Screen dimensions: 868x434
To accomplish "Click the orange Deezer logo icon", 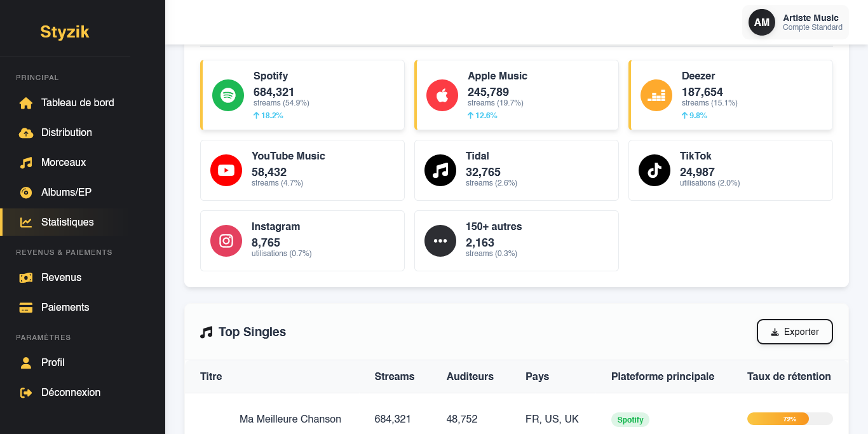I will (656, 95).
